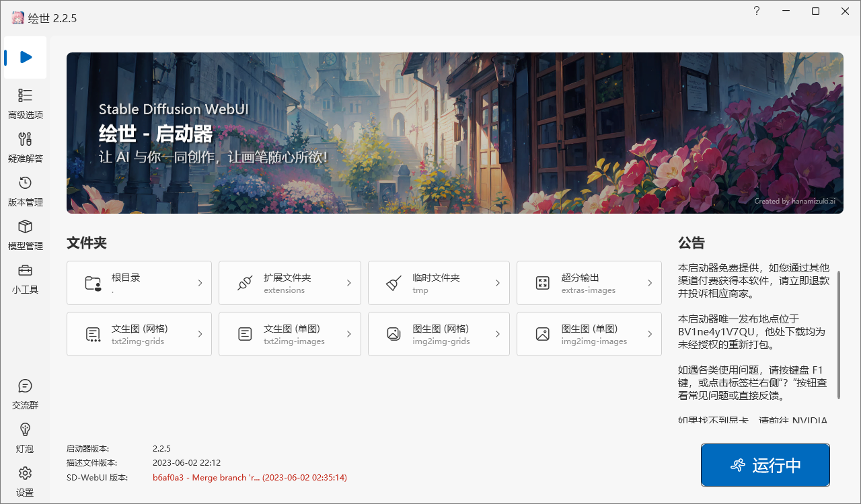Image resolution: width=861 pixels, height=504 pixels.
Task: Click the 文件夹 section heading
Action: (87, 243)
